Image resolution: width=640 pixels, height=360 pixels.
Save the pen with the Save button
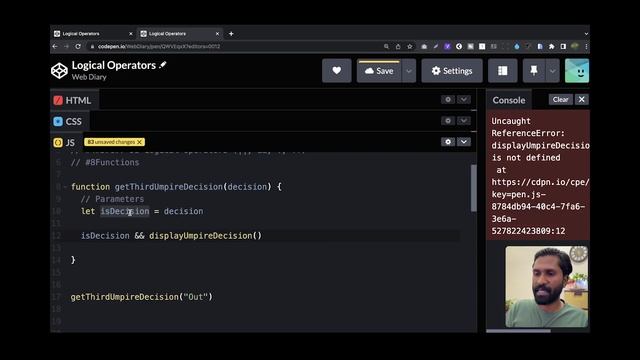[379, 71]
